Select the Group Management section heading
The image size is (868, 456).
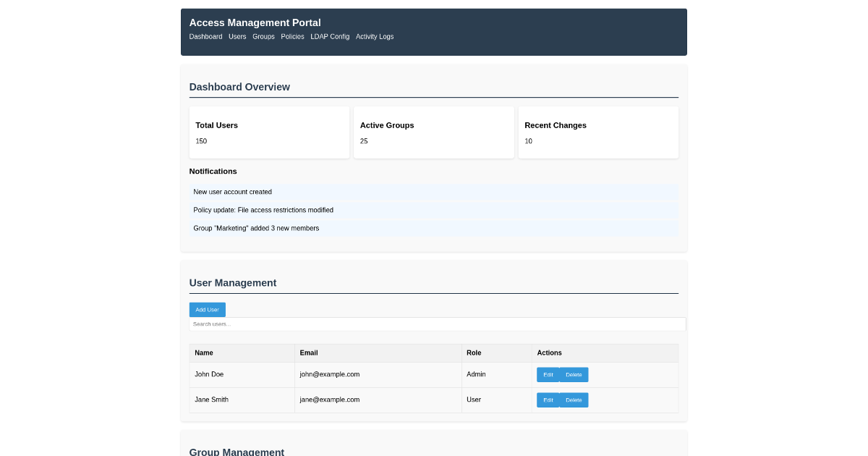(237, 451)
